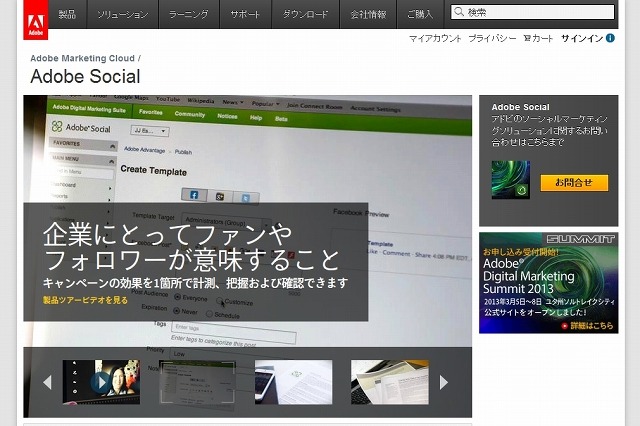Screen dimensions: 640x426
Task: Click 詳細はこちら on Summit banner
Action: tap(588, 326)
